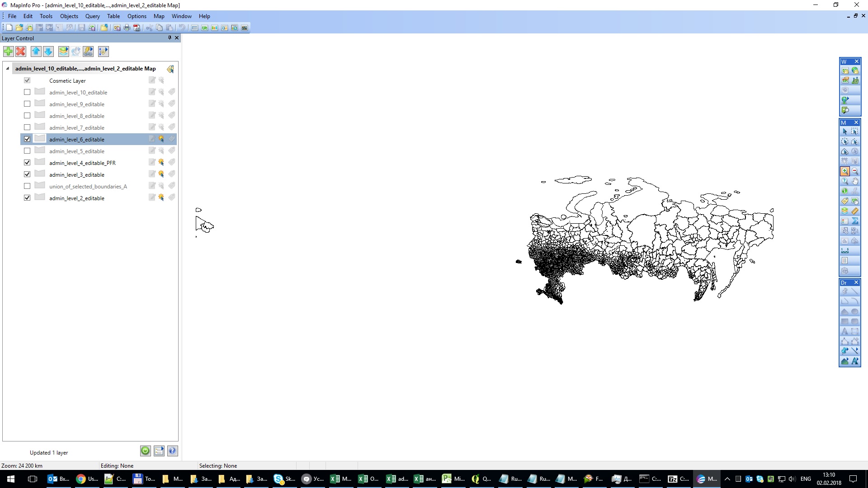The image size is (868, 488).
Task: Click the Add Layer (green plus) icon
Action: (x=8, y=52)
